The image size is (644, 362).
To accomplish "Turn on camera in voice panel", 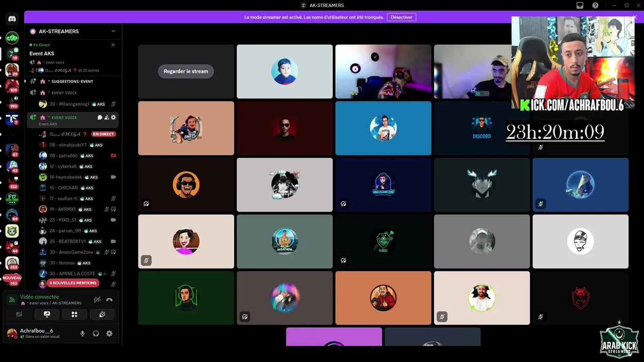I will point(19,314).
